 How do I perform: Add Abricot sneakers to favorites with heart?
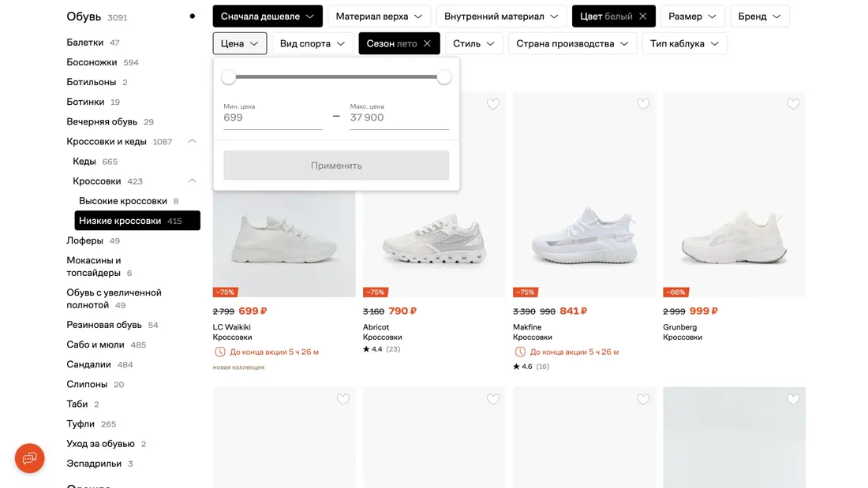point(493,104)
